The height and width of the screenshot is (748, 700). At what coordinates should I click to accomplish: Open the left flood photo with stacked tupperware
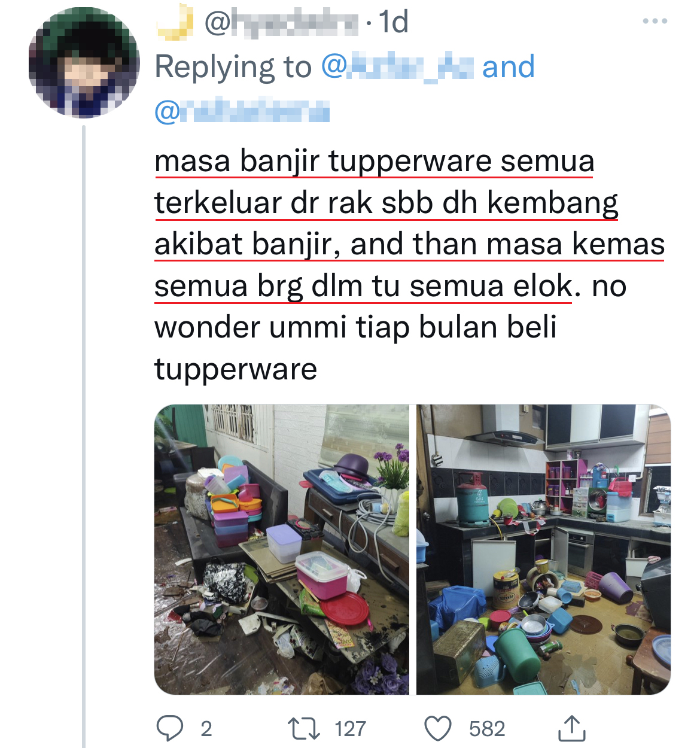281,549
